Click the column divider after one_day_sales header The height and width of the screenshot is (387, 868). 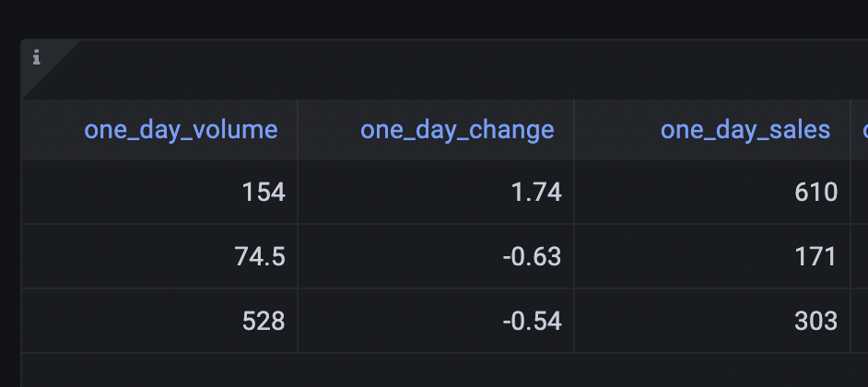point(850,130)
